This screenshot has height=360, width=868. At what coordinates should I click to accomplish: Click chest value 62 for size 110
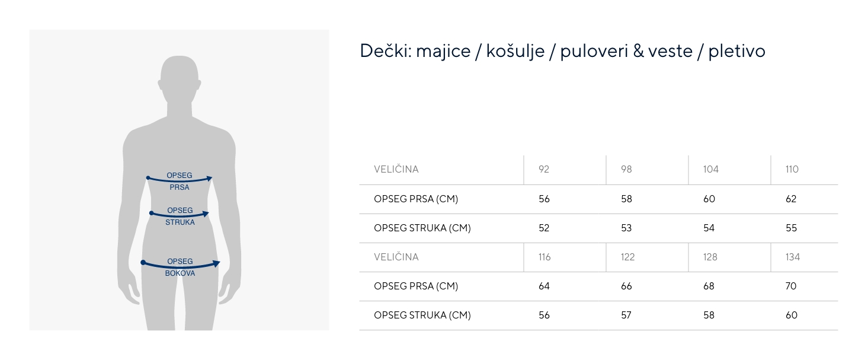tap(791, 199)
